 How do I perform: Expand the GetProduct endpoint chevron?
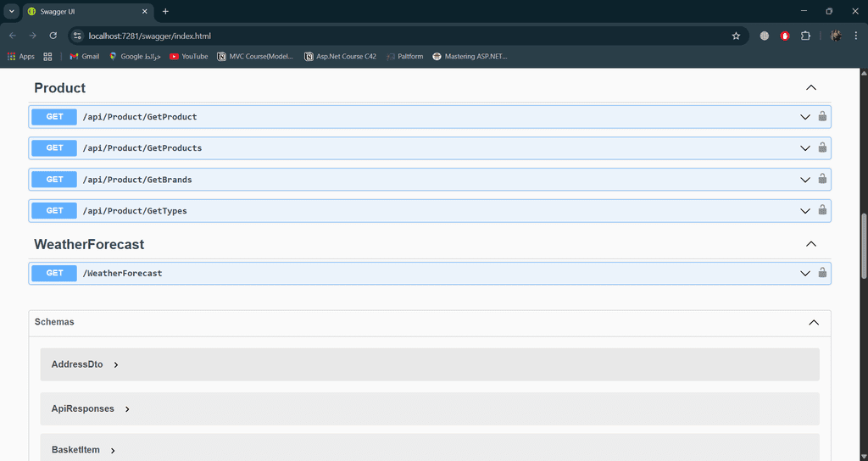click(805, 117)
